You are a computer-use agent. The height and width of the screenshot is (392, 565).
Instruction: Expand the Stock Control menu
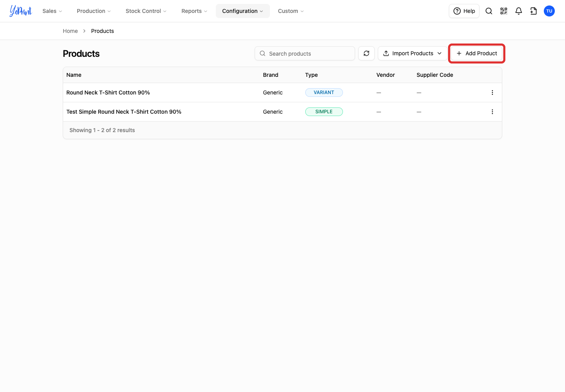pyautogui.click(x=146, y=11)
